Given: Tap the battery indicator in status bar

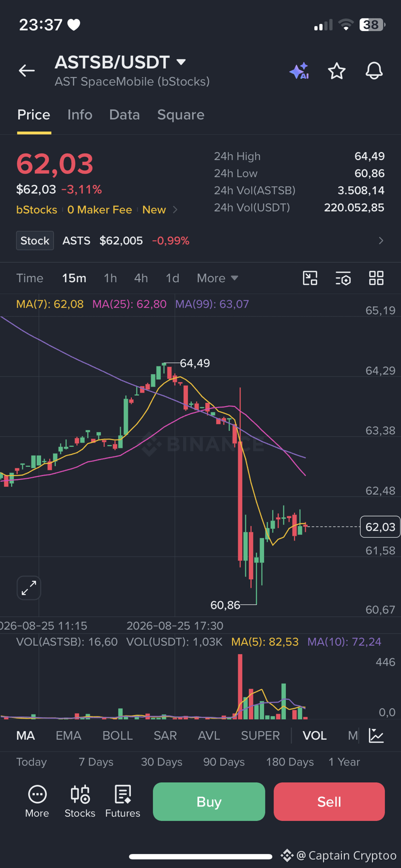Looking at the screenshot, I should (372, 25).
